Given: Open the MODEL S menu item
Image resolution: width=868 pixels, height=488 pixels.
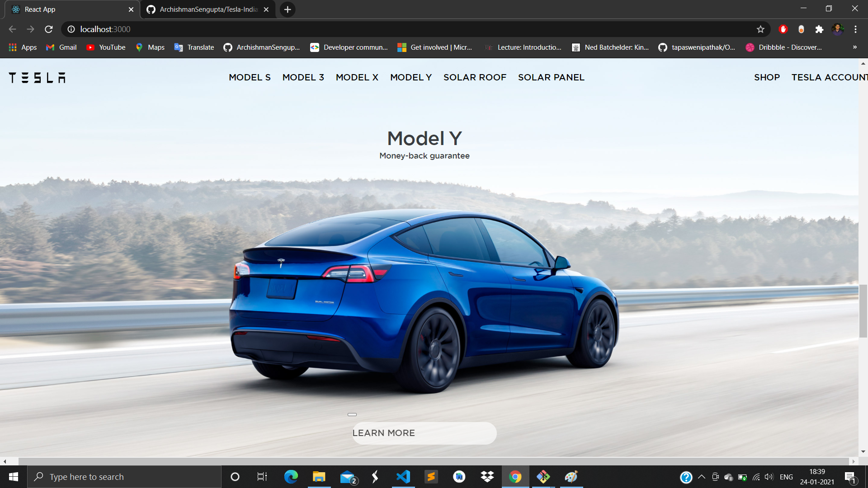Looking at the screenshot, I should point(250,77).
